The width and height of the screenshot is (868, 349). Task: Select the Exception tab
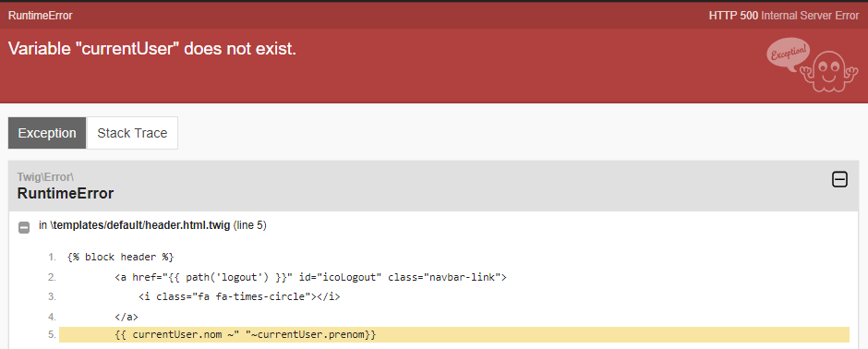point(47,133)
